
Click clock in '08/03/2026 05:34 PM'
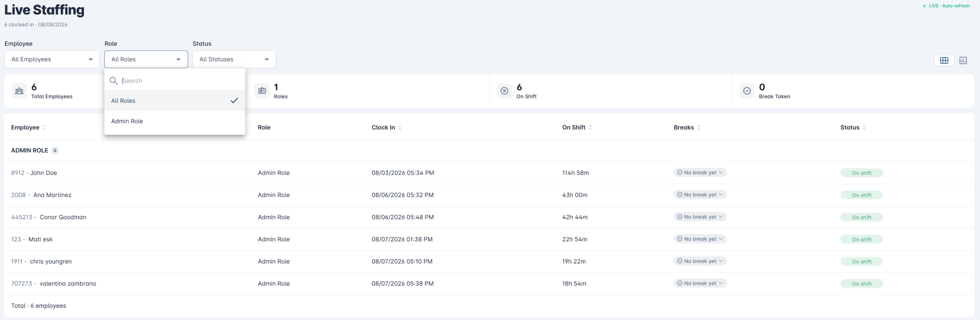(x=403, y=173)
